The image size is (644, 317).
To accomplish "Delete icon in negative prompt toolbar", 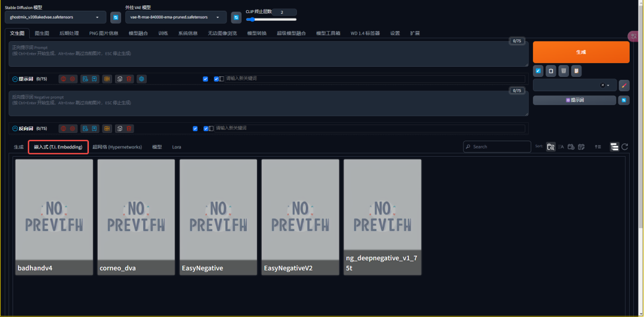I will pyautogui.click(x=129, y=128).
